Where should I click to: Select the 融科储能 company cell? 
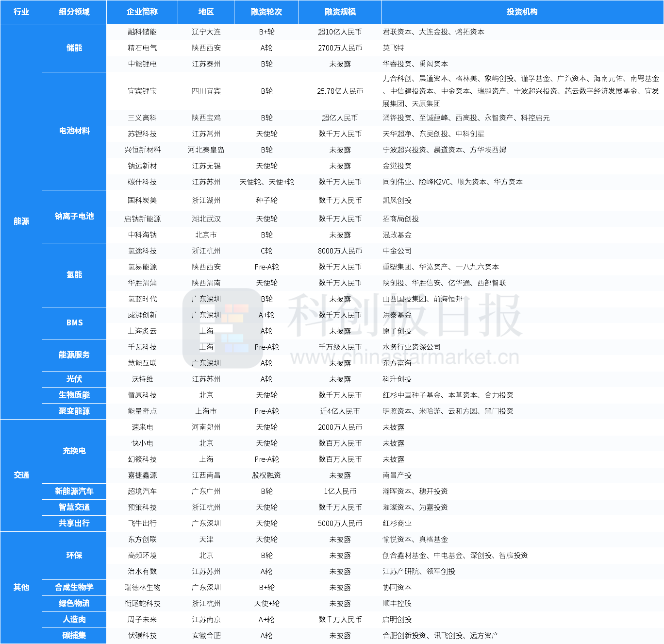pos(142,32)
